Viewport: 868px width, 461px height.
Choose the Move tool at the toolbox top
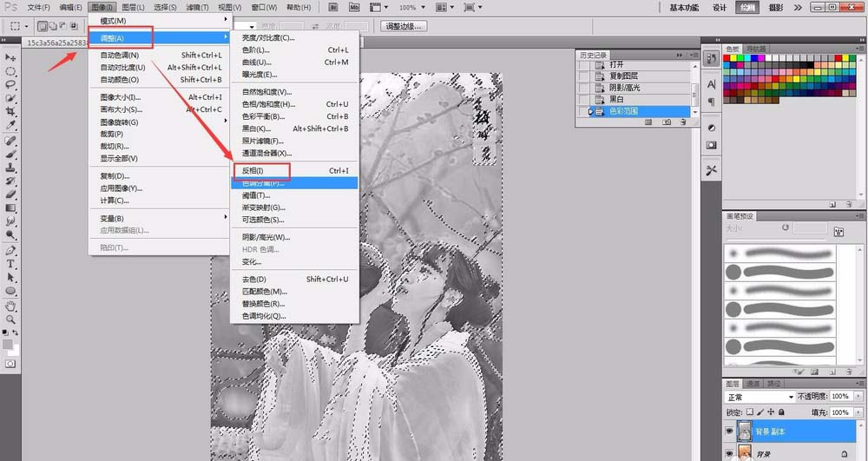[x=11, y=56]
